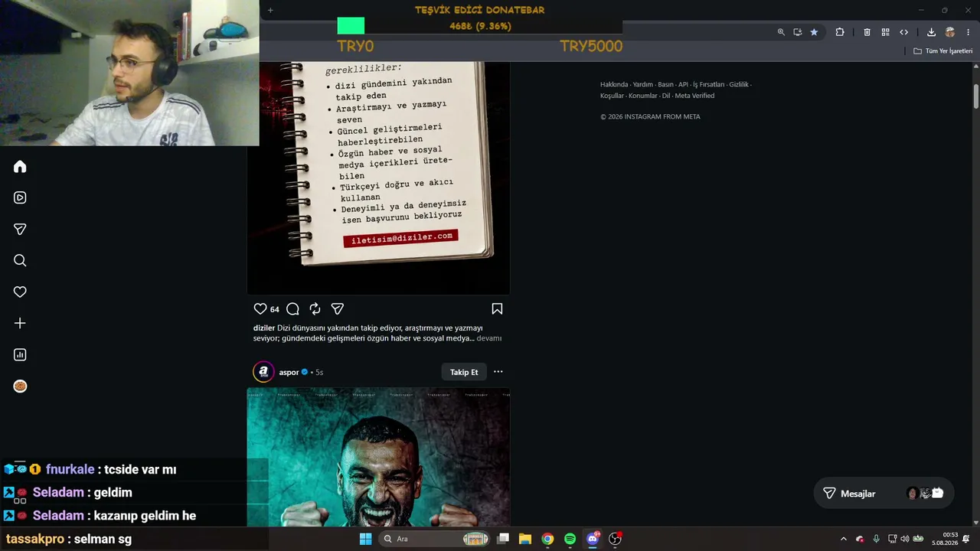
Task: Open the profile avatar in the sidebar
Action: pos(20,386)
